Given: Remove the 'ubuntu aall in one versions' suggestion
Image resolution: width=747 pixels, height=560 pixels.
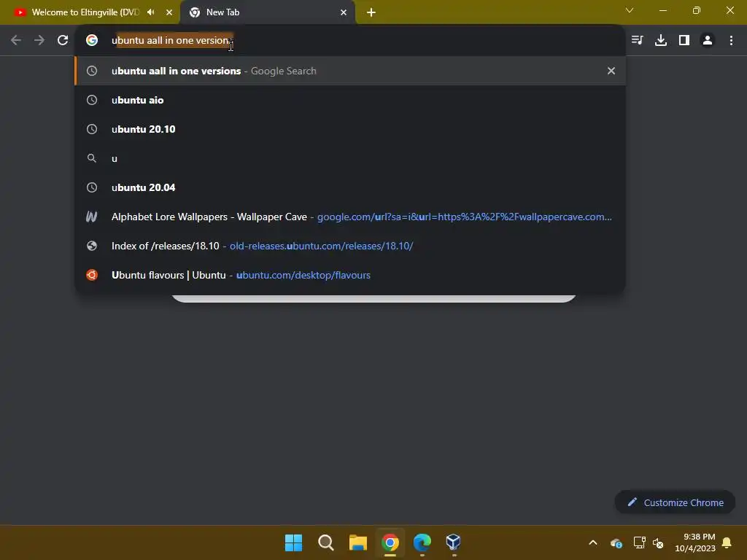Looking at the screenshot, I should pyautogui.click(x=611, y=71).
